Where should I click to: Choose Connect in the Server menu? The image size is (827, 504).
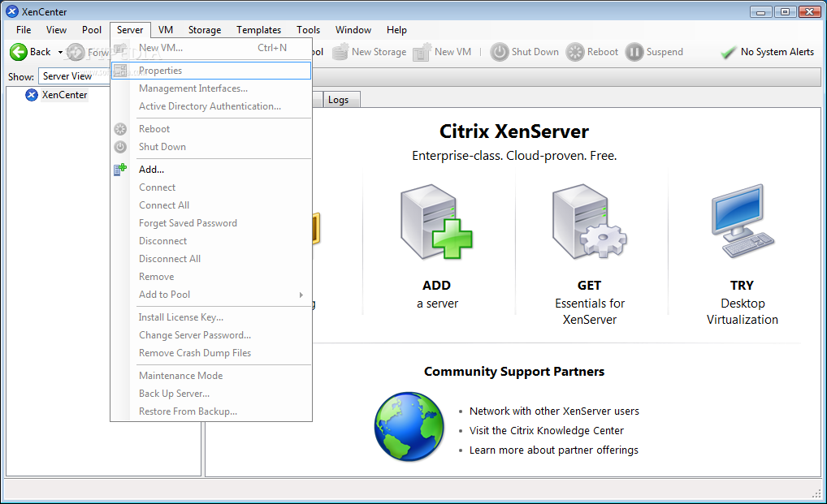click(x=211, y=187)
